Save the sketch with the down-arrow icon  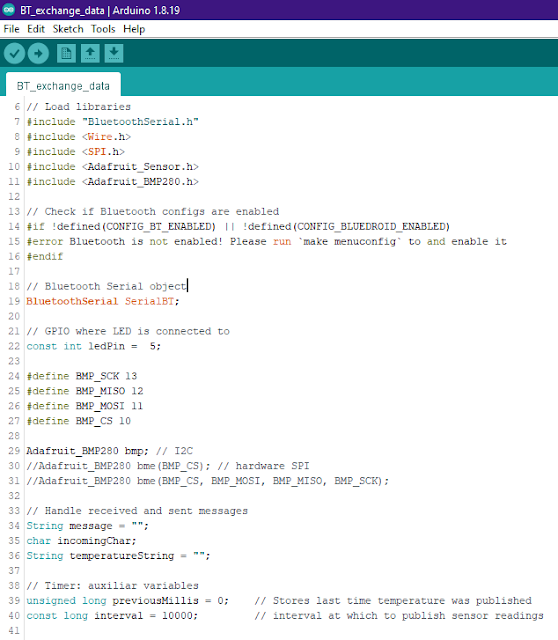(114, 53)
